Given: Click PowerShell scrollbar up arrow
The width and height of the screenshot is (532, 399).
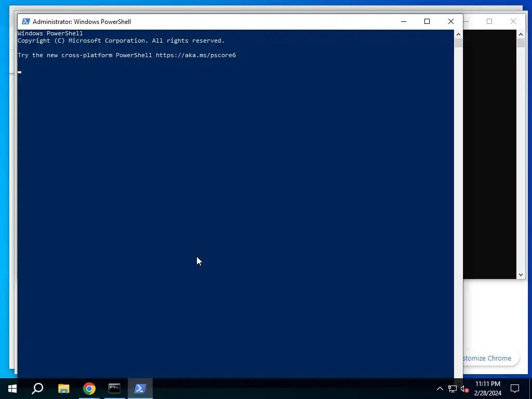Looking at the screenshot, I should pos(458,34).
